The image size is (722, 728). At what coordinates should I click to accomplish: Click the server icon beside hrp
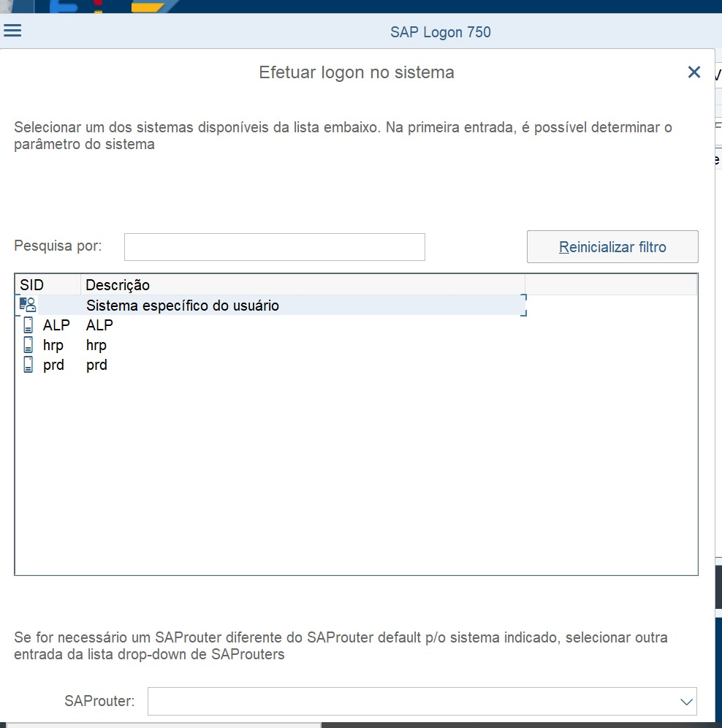click(28, 345)
